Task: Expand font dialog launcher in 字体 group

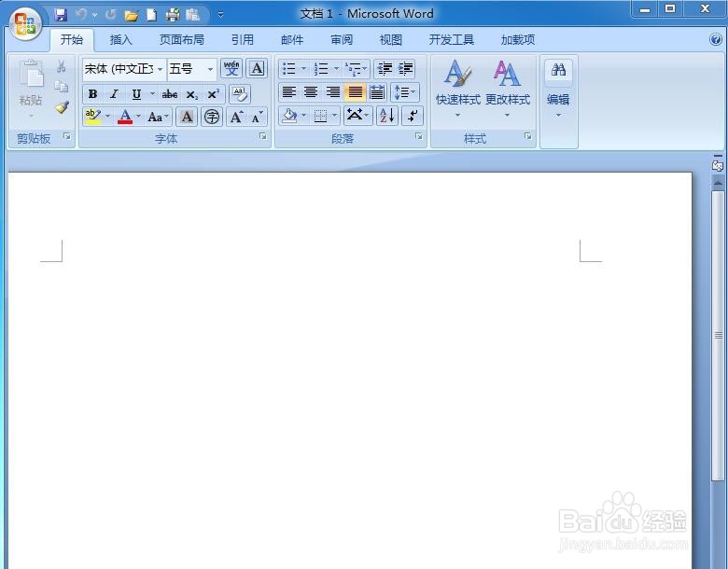Action: coord(263,136)
